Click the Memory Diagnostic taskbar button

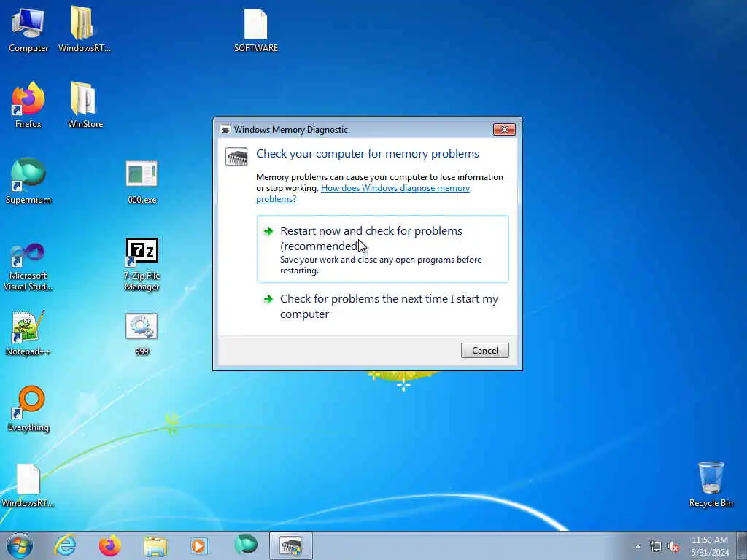pos(291,545)
